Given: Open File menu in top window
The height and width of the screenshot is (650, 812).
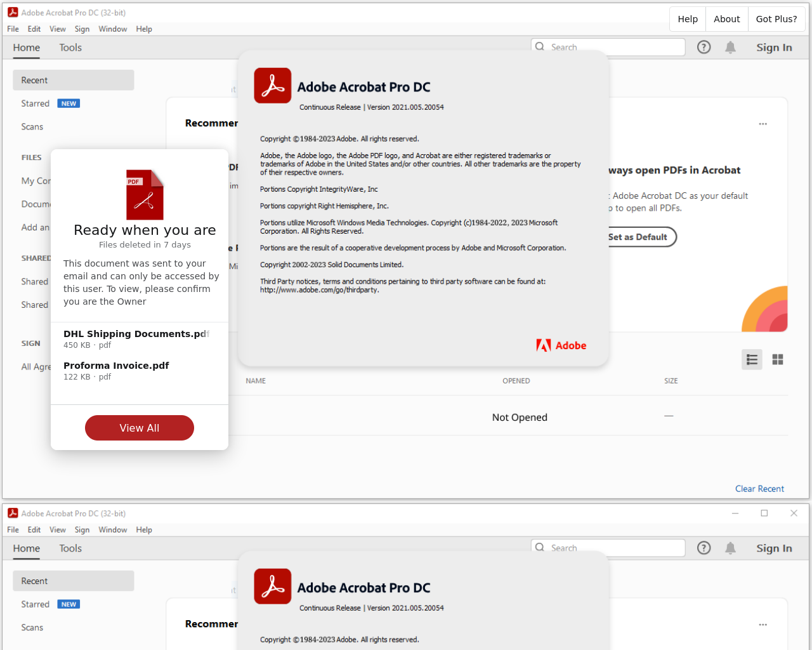Looking at the screenshot, I should coord(13,29).
